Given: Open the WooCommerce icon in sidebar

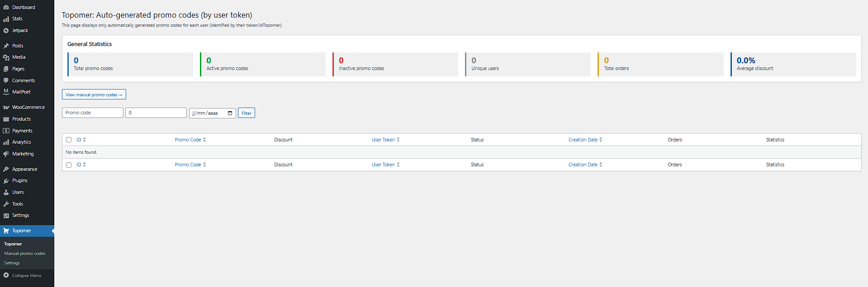Looking at the screenshot, I should point(6,108).
